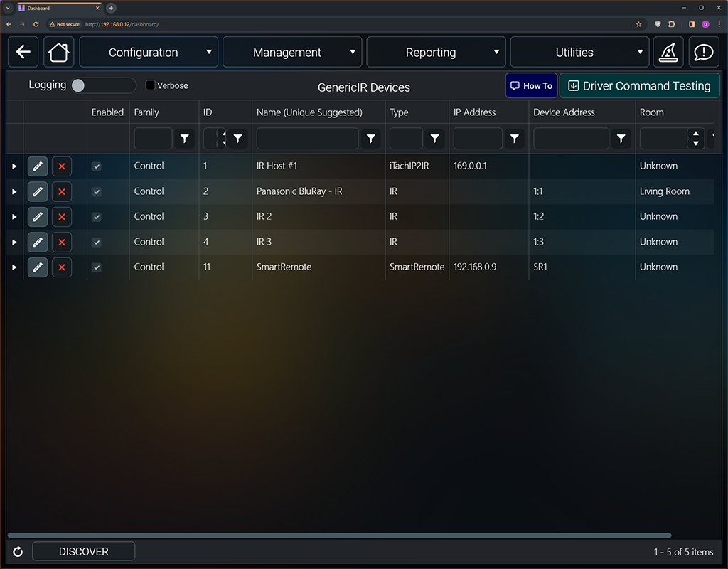Delete the IR Host #1 device
The image size is (728, 569).
62,166
